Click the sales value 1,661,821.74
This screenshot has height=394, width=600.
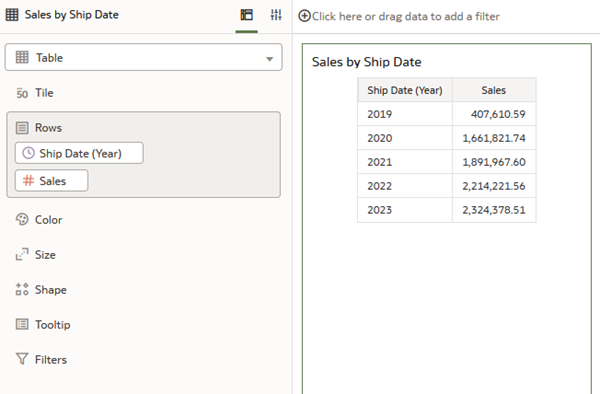pos(494,138)
